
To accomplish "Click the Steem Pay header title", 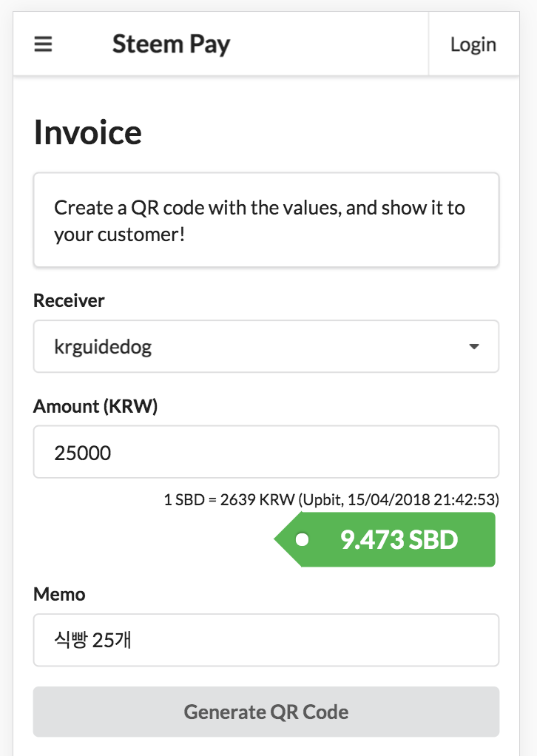I will pyautogui.click(x=171, y=44).
